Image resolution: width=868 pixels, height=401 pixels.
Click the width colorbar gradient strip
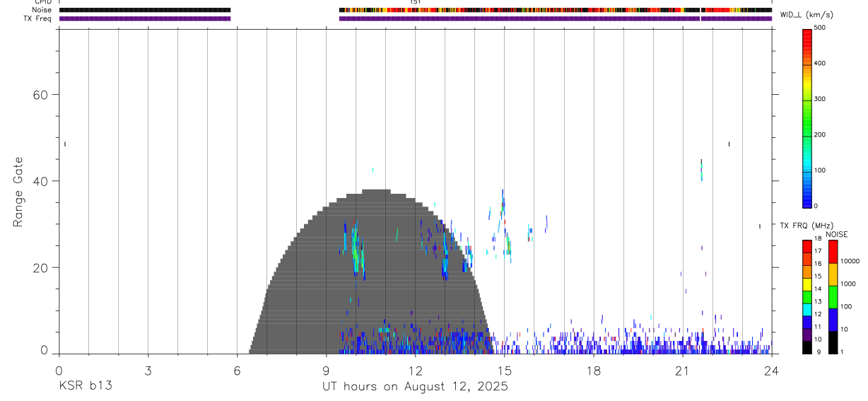point(807,118)
